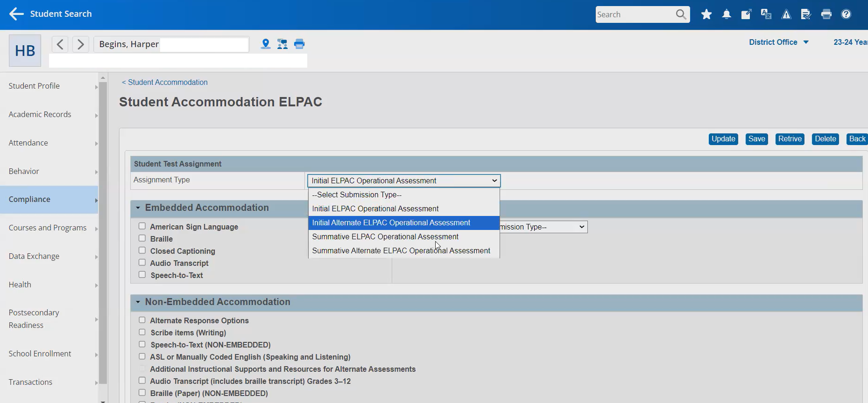Check the Closed Captioning option
Screen dimensions: 868x403
point(142,250)
